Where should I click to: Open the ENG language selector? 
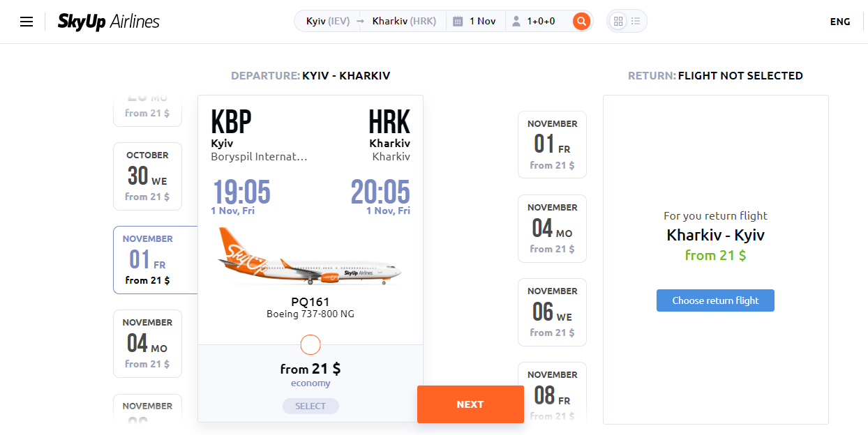pyautogui.click(x=840, y=22)
